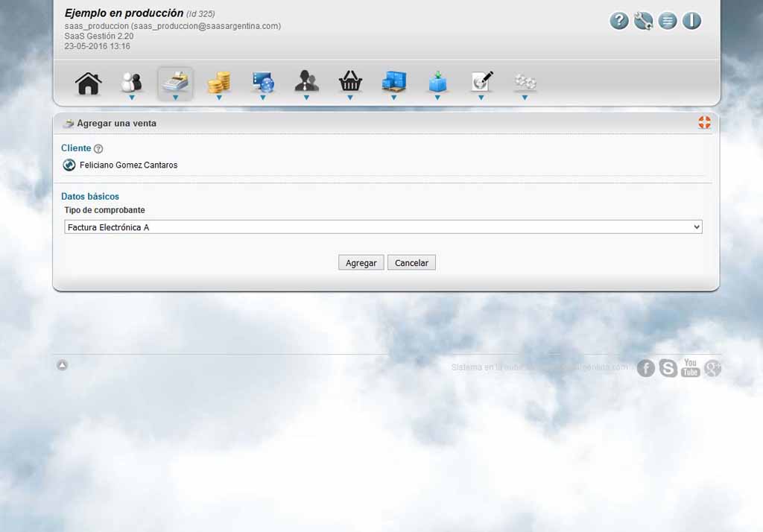Go to the Home house icon

tap(88, 83)
